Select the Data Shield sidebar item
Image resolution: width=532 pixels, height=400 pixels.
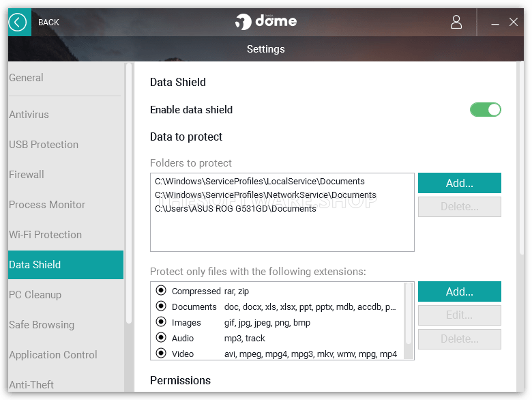point(66,265)
